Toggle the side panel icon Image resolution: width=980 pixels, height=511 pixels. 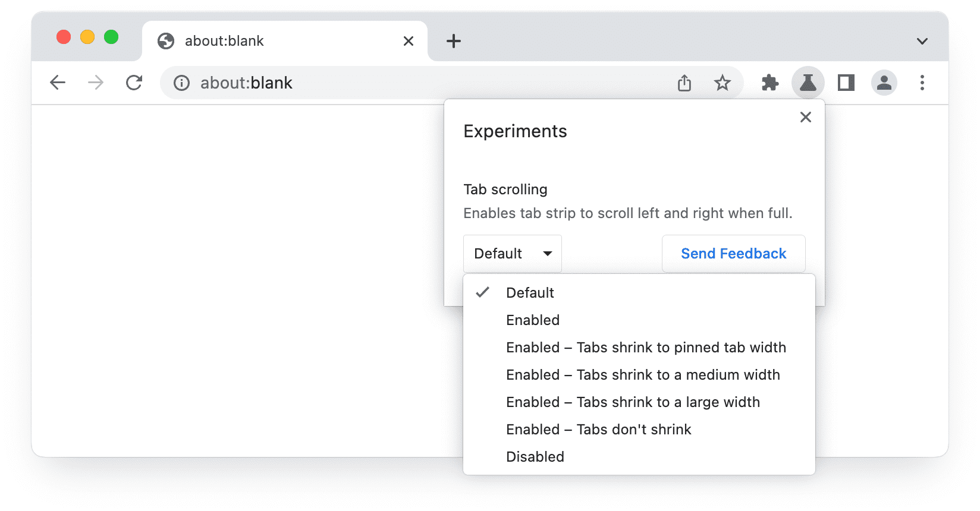(846, 83)
